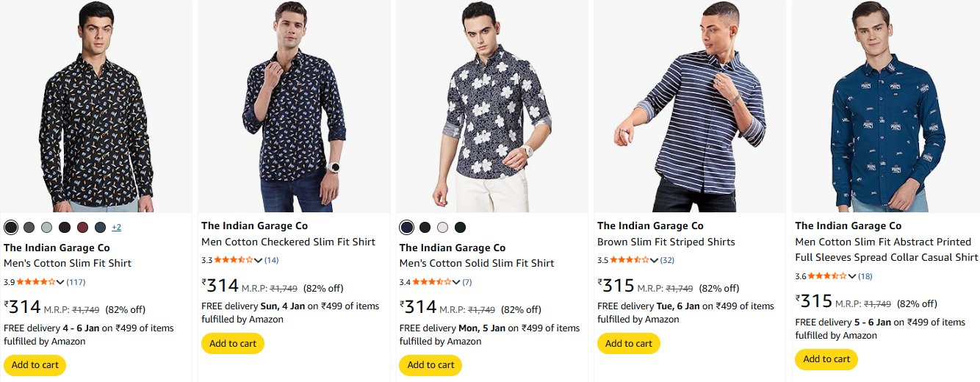Add the Brown Slim Fit Striped shirt to cart
The width and height of the screenshot is (980, 382).
[629, 343]
